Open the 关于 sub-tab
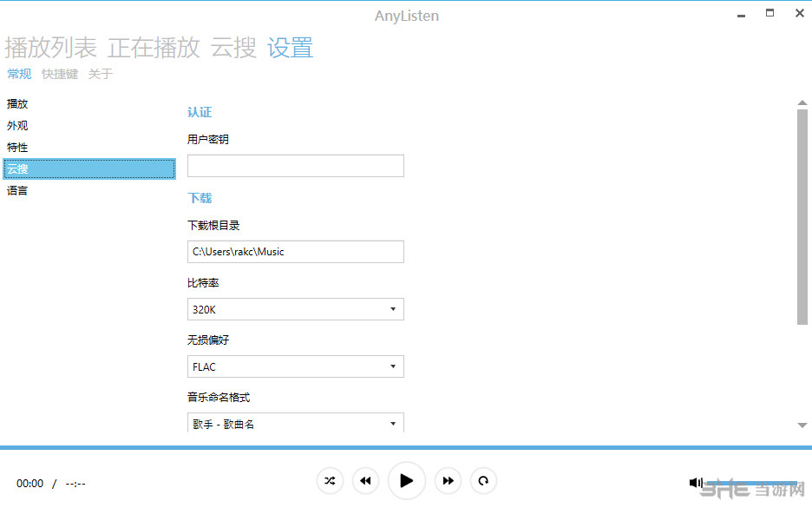 click(x=101, y=74)
